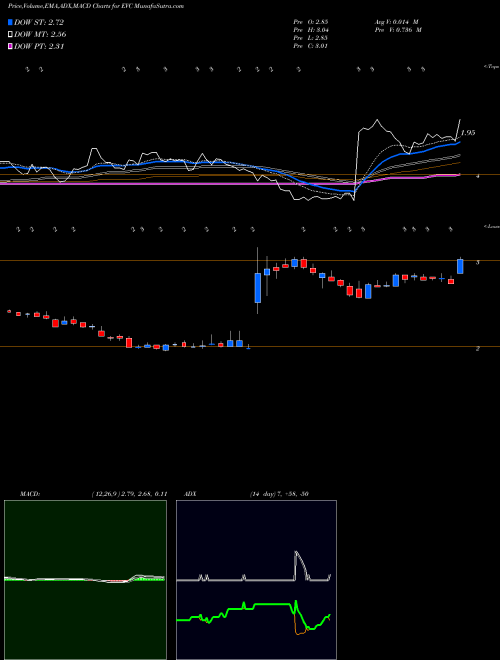Select the 'DOW MT: 2.56' legend text
500x660 pixels.
click(x=40, y=35)
